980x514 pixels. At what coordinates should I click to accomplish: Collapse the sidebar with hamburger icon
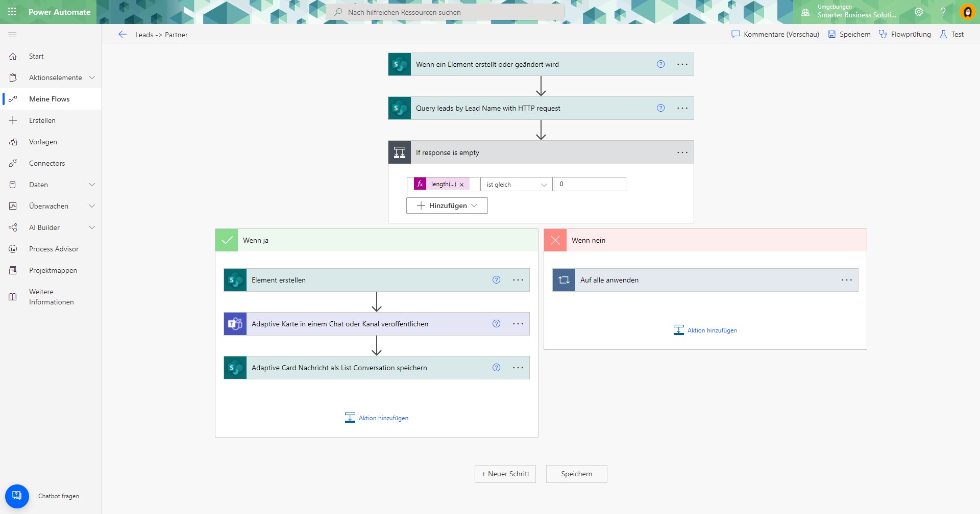coord(12,35)
